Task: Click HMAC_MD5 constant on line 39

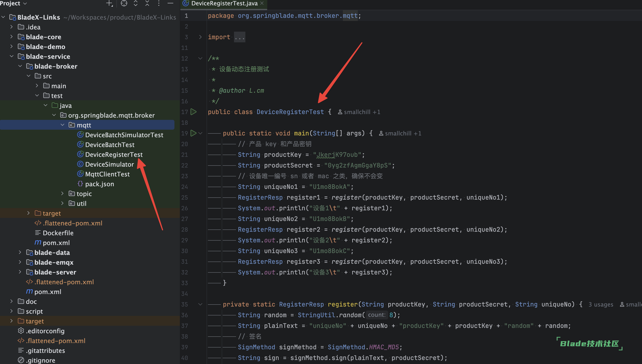Action: (384, 347)
